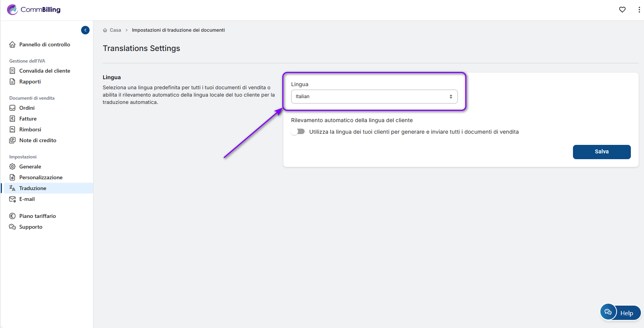Open Personalizzazione settings

[41, 177]
